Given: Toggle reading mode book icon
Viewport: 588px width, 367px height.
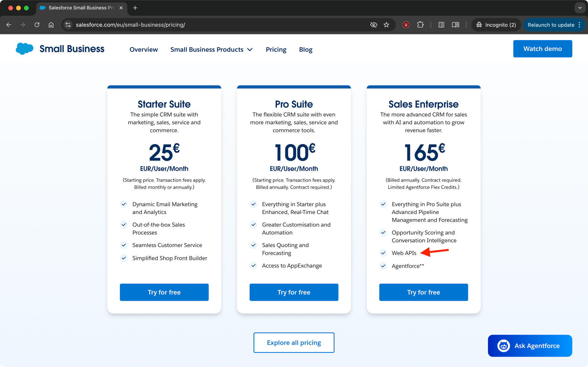Looking at the screenshot, I should (x=455, y=25).
